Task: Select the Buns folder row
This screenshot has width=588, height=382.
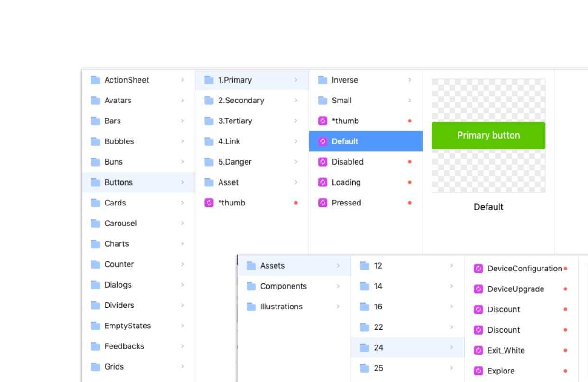Action: [x=138, y=162]
